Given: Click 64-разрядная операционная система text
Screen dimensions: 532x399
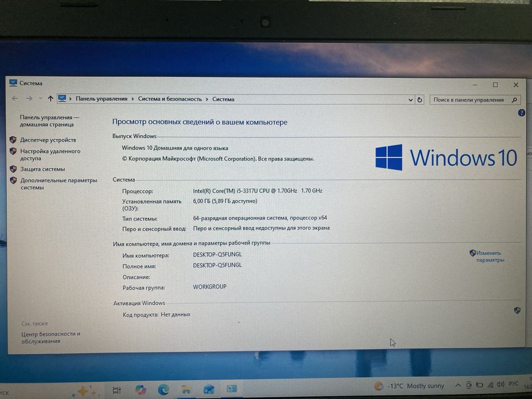Looking at the screenshot, I should tap(260, 218).
